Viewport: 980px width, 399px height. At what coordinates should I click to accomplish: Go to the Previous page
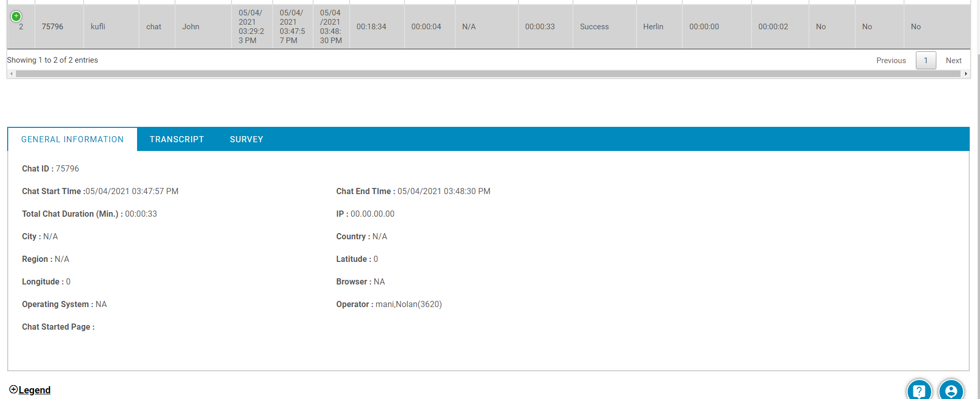891,61
